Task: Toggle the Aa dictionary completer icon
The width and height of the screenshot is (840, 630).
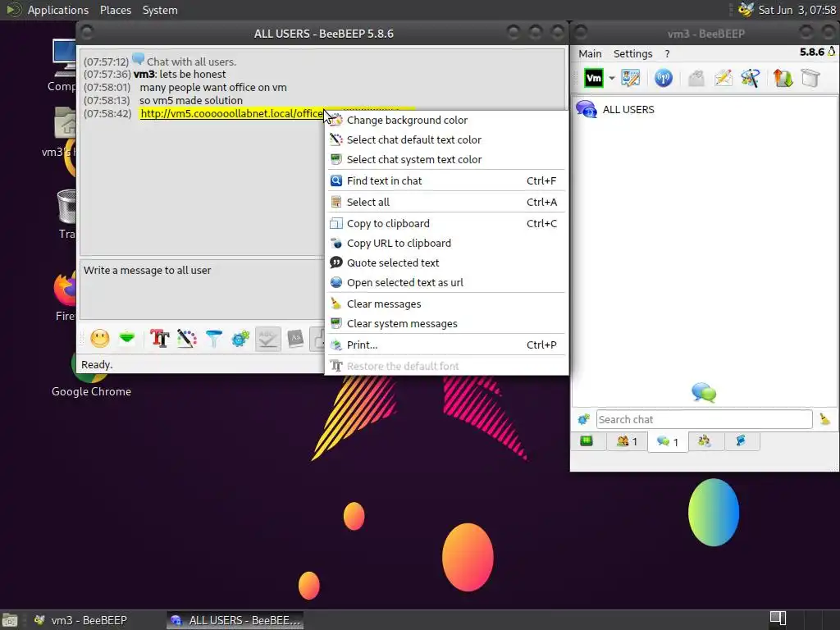Action: pos(295,339)
